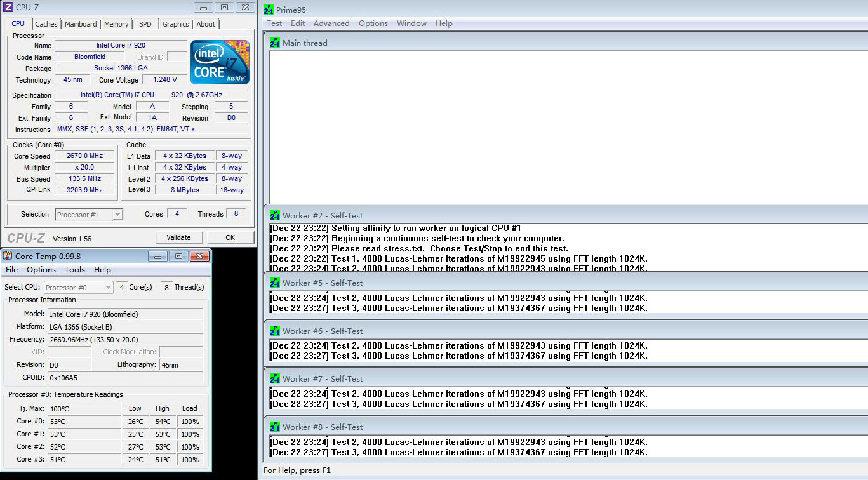The image size is (868, 480).
Task: Click Core Temp Platform LGA 1366 (Socket B)
Action: tap(126, 327)
